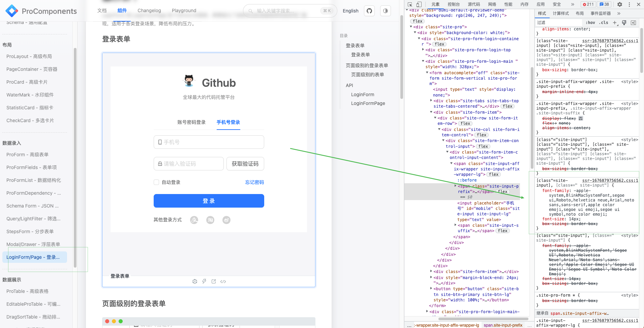Check the 自动登录 checkbox
644x328 pixels.
[156, 182]
